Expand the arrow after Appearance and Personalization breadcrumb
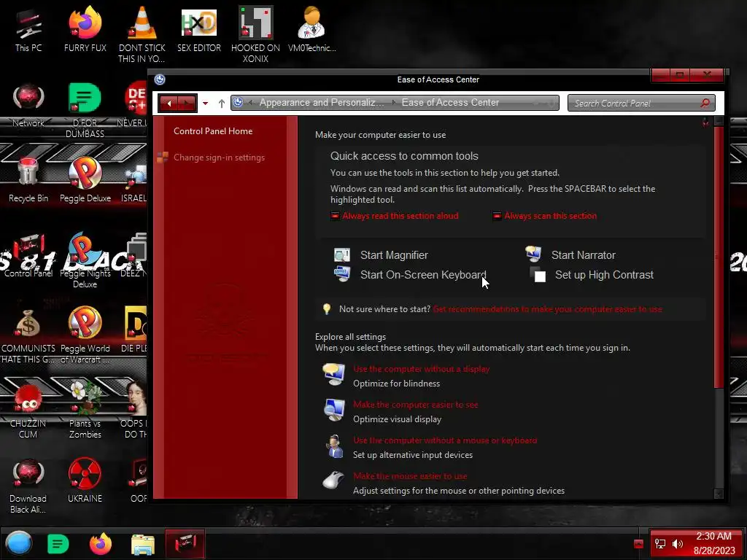The image size is (747, 560). [x=393, y=102]
